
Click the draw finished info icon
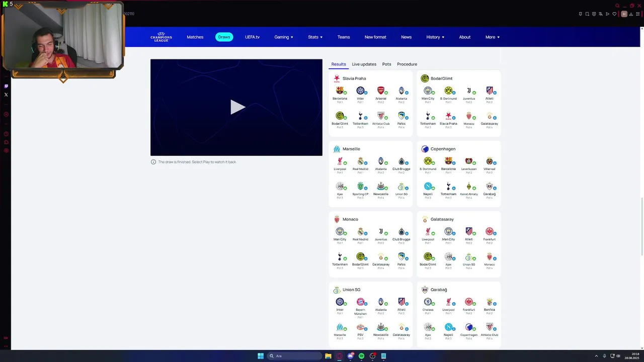(x=153, y=162)
